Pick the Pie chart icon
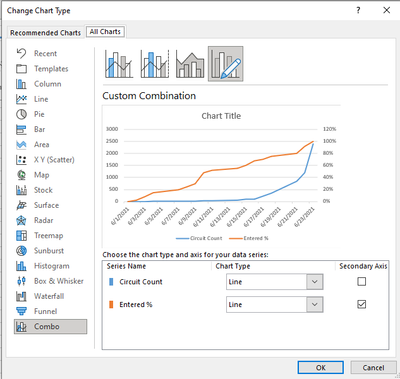 (x=21, y=114)
